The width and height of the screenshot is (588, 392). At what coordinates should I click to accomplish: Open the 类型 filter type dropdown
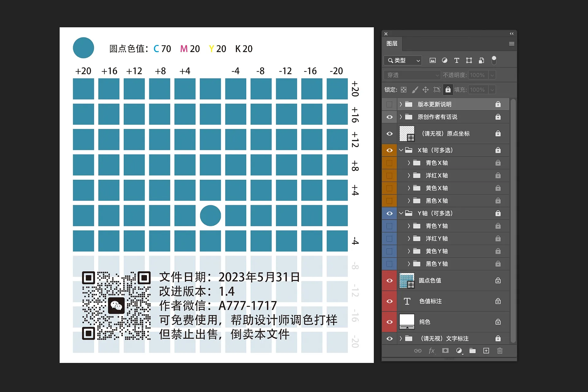pyautogui.click(x=403, y=60)
